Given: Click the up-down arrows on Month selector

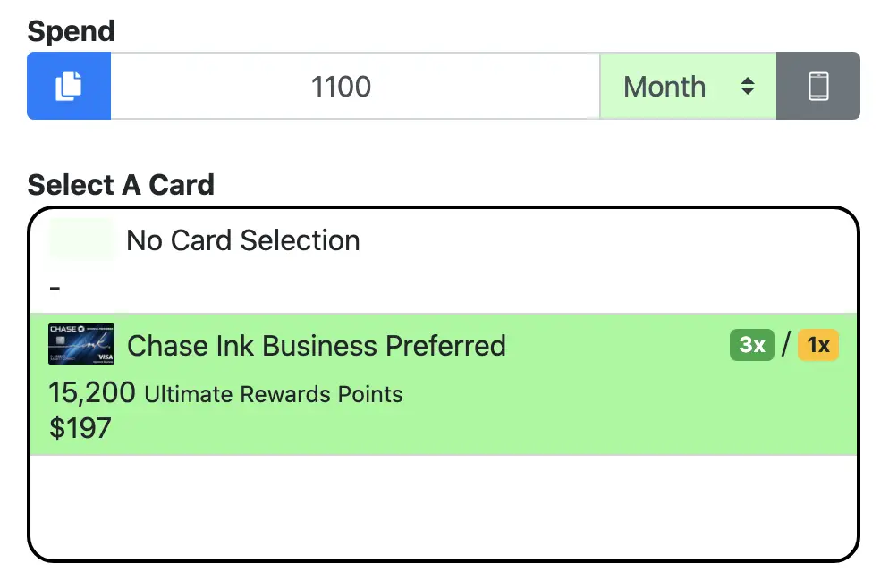Looking at the screenshot, I should [748, 86].
